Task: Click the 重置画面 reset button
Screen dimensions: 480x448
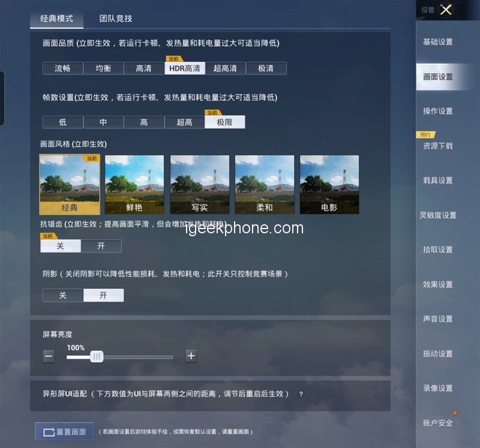Action: click(x=64, y=432)
